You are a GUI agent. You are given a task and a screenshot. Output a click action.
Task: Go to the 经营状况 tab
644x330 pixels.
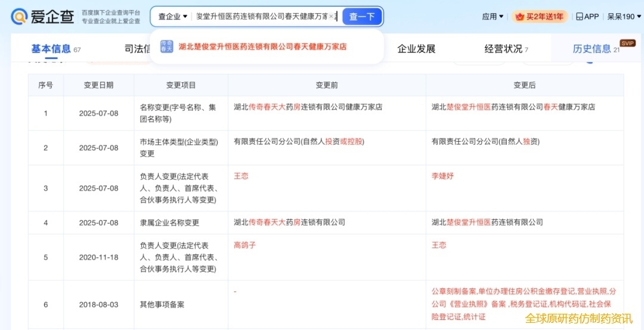pyautogui.click(x=503, y=49)
